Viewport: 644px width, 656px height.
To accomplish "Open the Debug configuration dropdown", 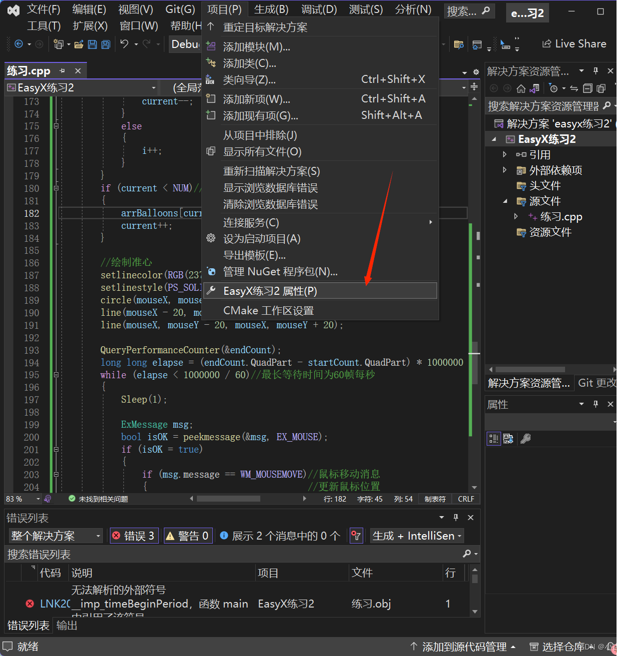I will pos(185,44).
